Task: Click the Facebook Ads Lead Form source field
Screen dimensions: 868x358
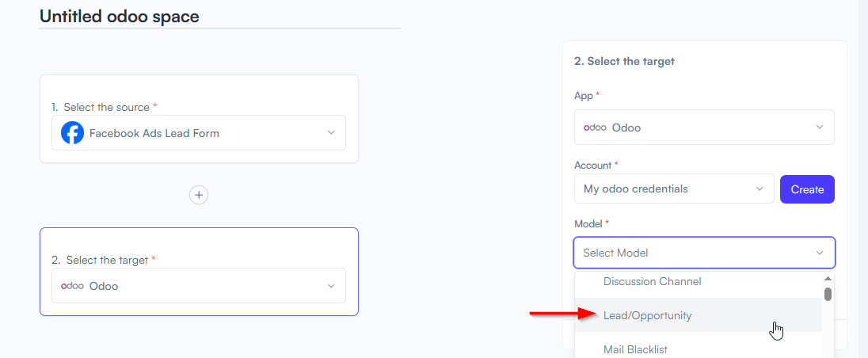Action: [199, 133]
